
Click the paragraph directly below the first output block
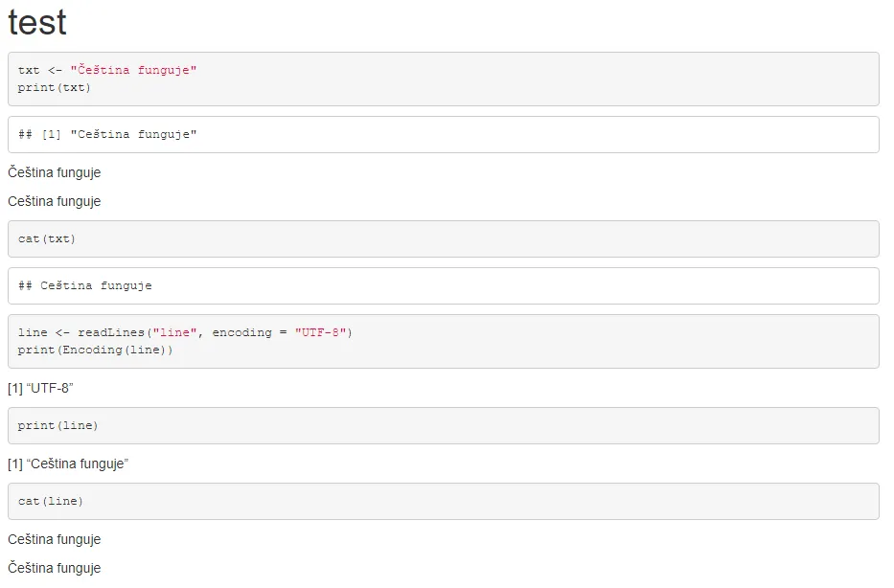tap(55, 173)
